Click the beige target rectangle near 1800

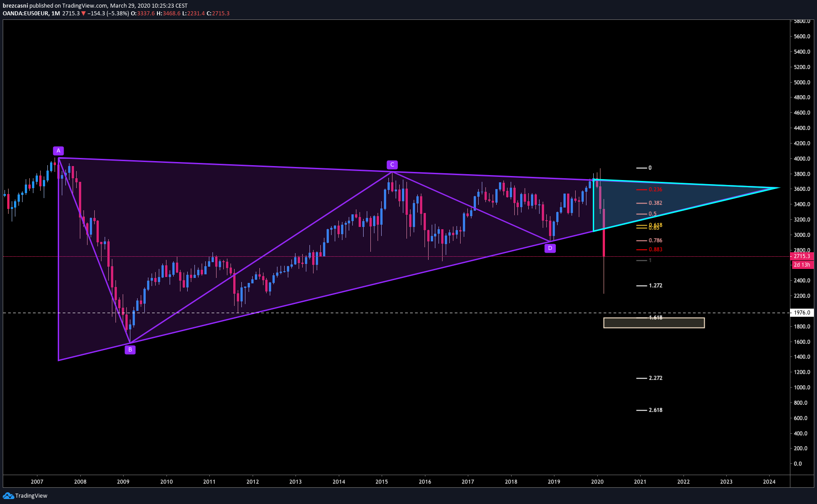coord(654,323)
